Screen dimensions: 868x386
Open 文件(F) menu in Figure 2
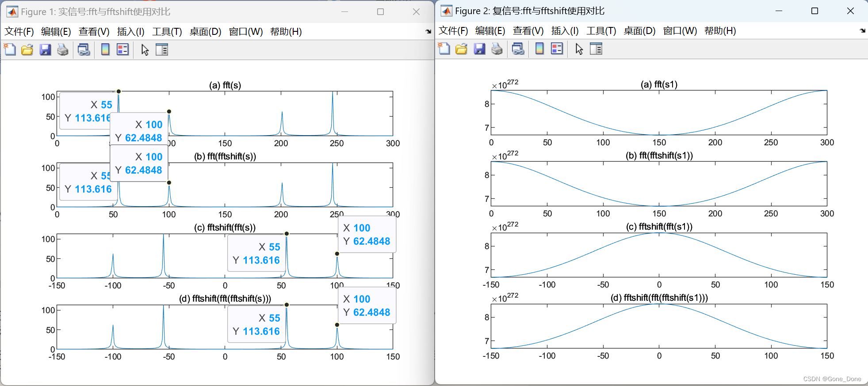454,31
